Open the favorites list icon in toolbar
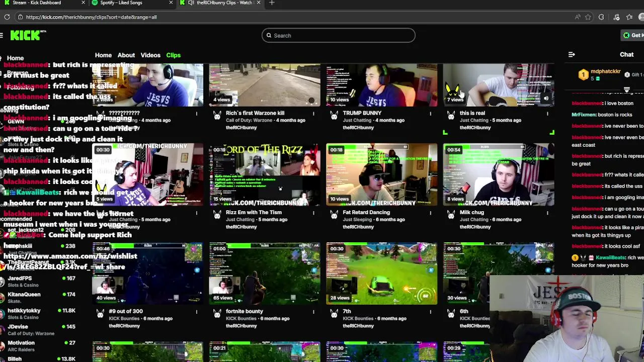Screen dimensions: 644x362 pos(629,17)
